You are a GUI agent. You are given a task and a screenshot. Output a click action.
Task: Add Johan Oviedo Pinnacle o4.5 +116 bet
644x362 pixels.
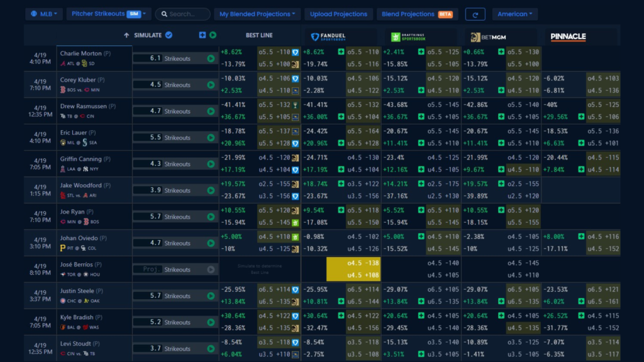coord(581,236)
